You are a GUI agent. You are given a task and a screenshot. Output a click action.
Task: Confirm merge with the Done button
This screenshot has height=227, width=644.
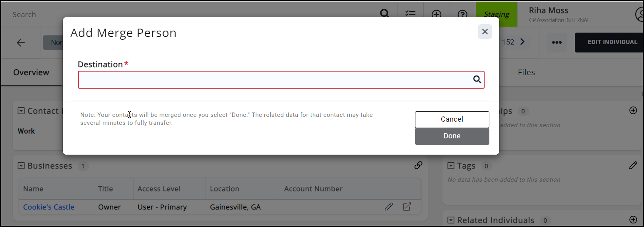(452, 136)
